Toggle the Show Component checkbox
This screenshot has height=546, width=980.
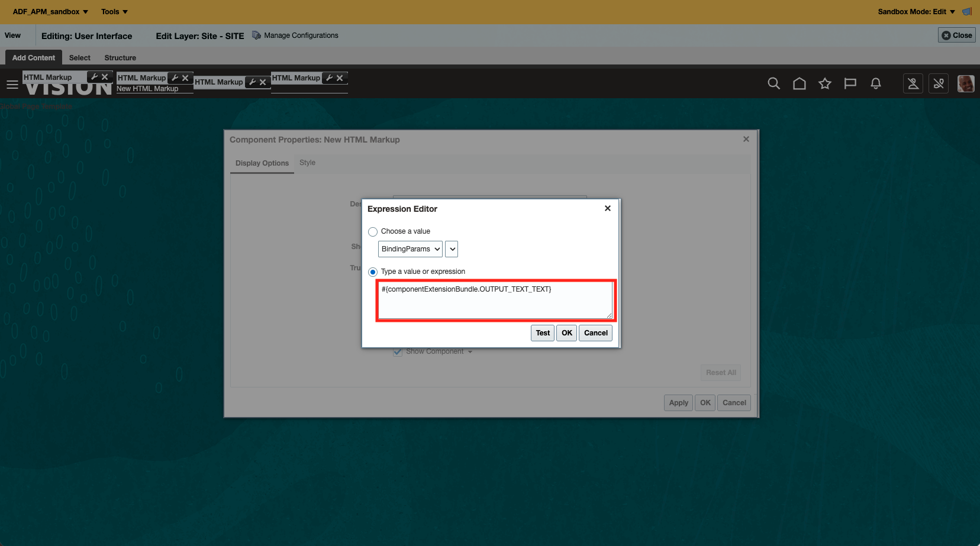397,351
